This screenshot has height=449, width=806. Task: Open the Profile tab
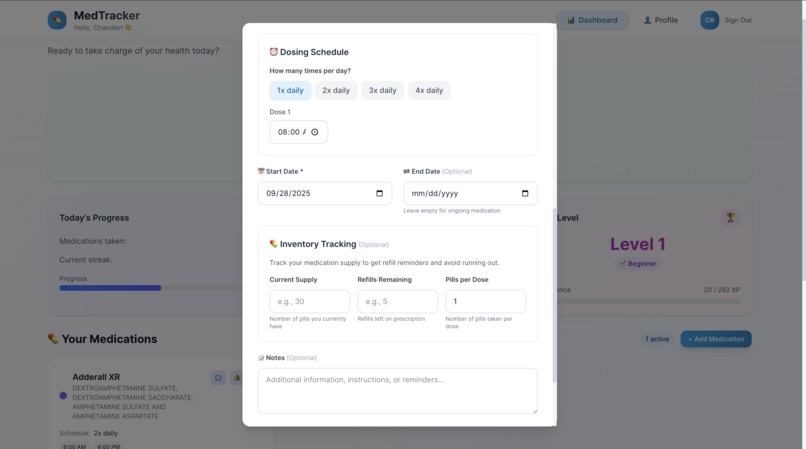[x=661, y=21]
